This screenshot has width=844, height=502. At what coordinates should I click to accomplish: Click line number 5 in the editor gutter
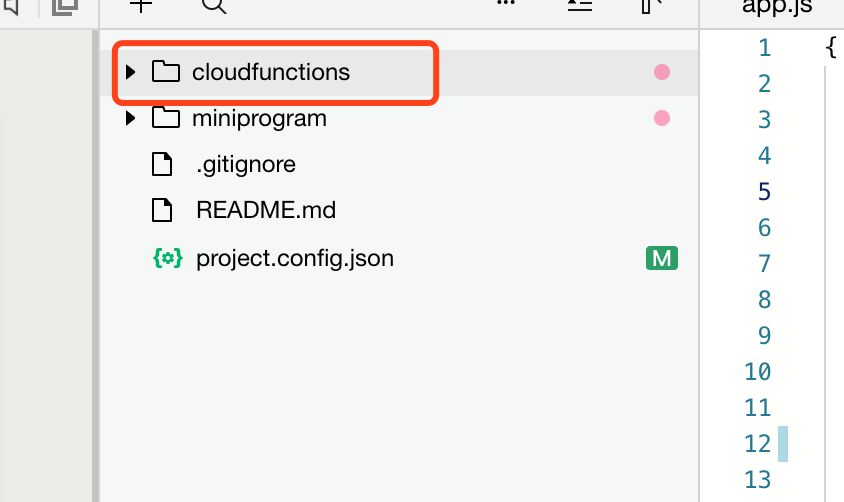(x=764, y=192)
